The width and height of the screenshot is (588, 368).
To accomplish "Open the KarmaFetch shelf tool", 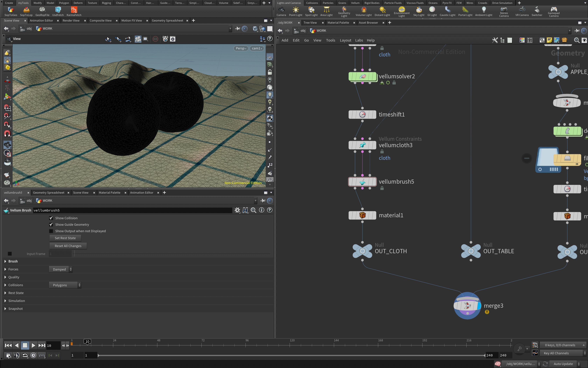I will pyautogui.click(x=74, y=11).
